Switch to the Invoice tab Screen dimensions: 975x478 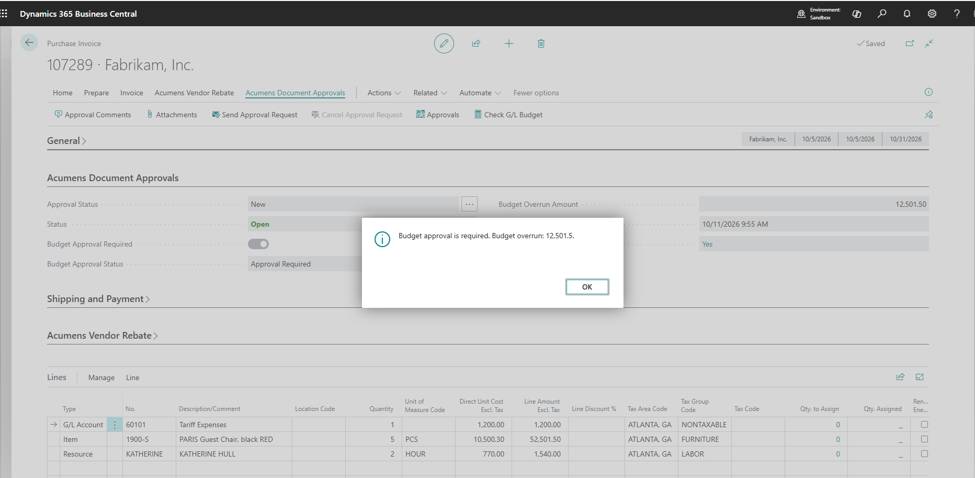pos(131,93)
